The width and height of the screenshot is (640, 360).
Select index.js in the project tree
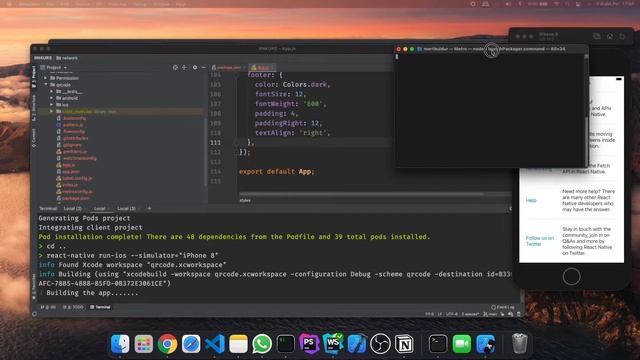click(x=70, y=184)
